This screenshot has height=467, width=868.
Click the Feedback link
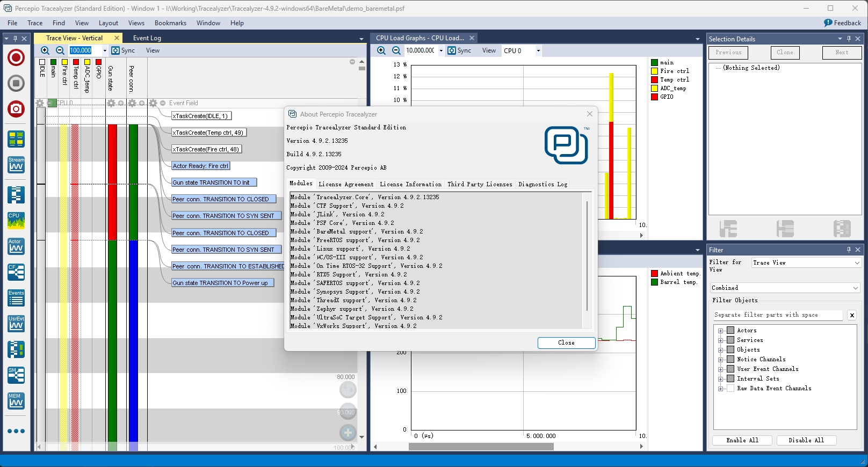842,23
